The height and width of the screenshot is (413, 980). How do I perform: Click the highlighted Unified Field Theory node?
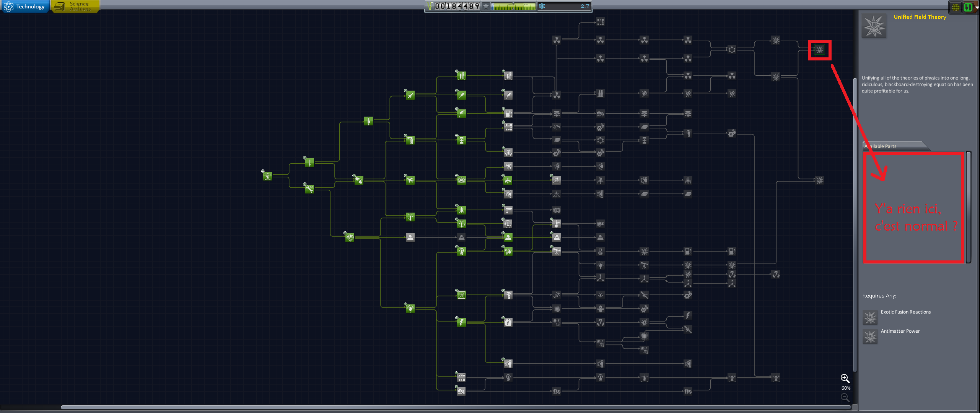tap(819, 49)
